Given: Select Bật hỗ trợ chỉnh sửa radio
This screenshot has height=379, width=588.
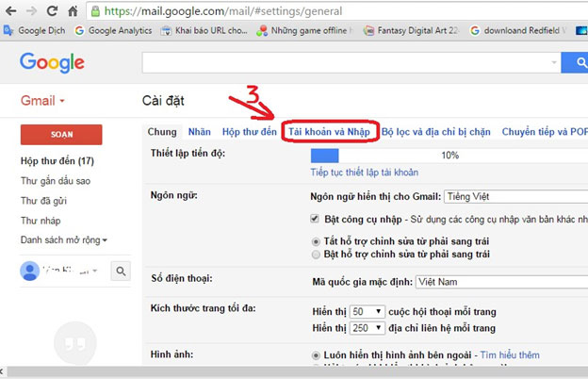Looking at the screenshot, I should (316, 255).
